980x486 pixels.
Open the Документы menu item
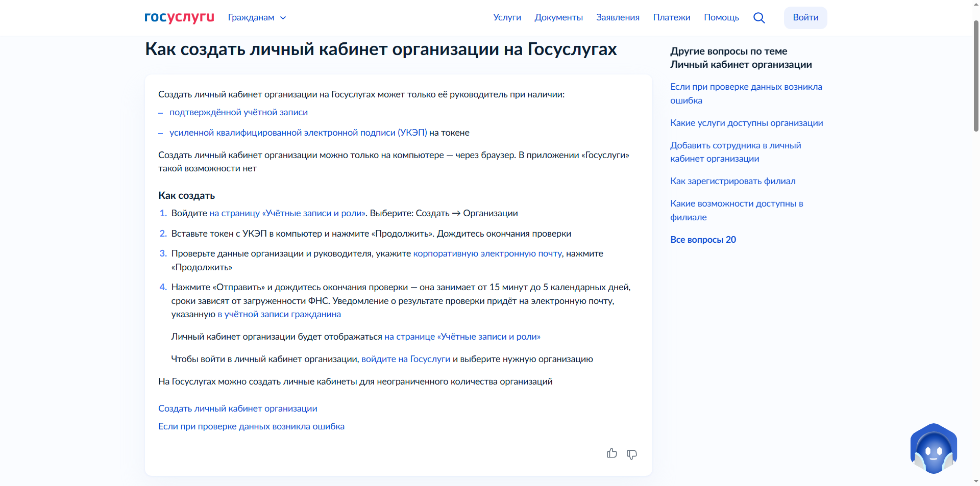pyautogui.click(x=558, y=17)
